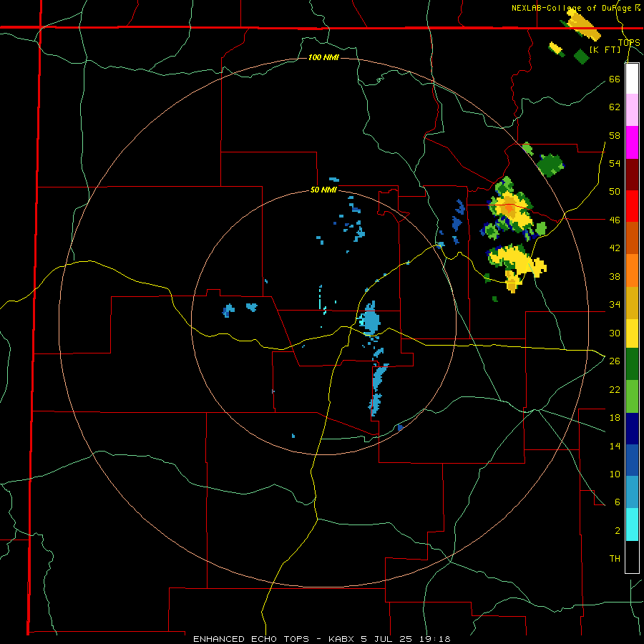Click the legend value 42
The image size is (644, 644).
tap(615, 248)
